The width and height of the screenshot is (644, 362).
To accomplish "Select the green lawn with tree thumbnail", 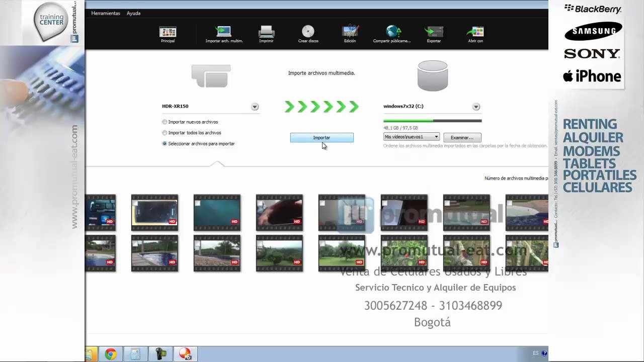I will click(x=342, y=253).
